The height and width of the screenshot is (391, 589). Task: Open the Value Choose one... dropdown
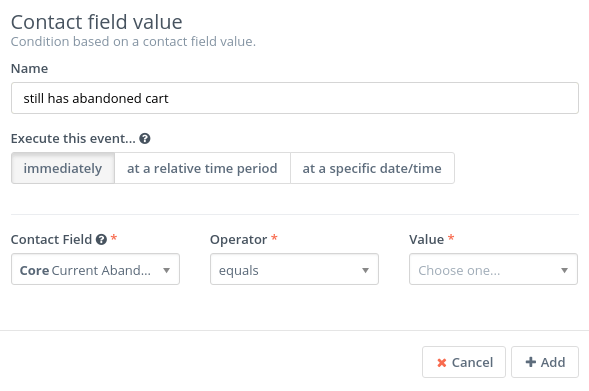[493, 269]
